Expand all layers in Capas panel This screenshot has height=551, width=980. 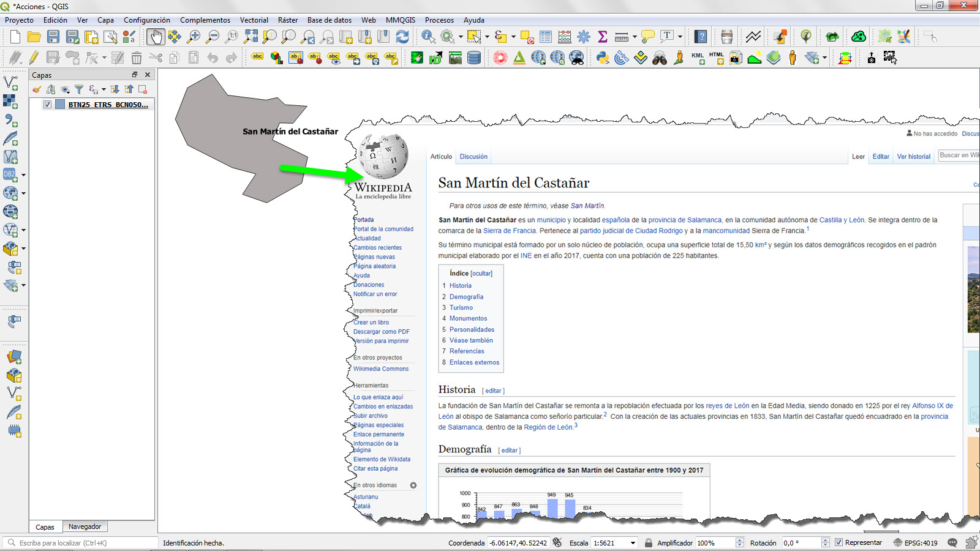115,89
